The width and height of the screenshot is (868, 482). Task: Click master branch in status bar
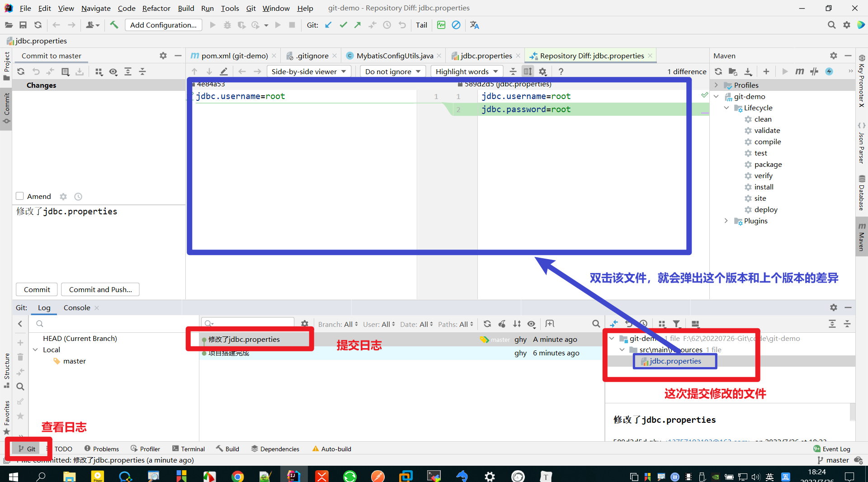click(833, 460)
